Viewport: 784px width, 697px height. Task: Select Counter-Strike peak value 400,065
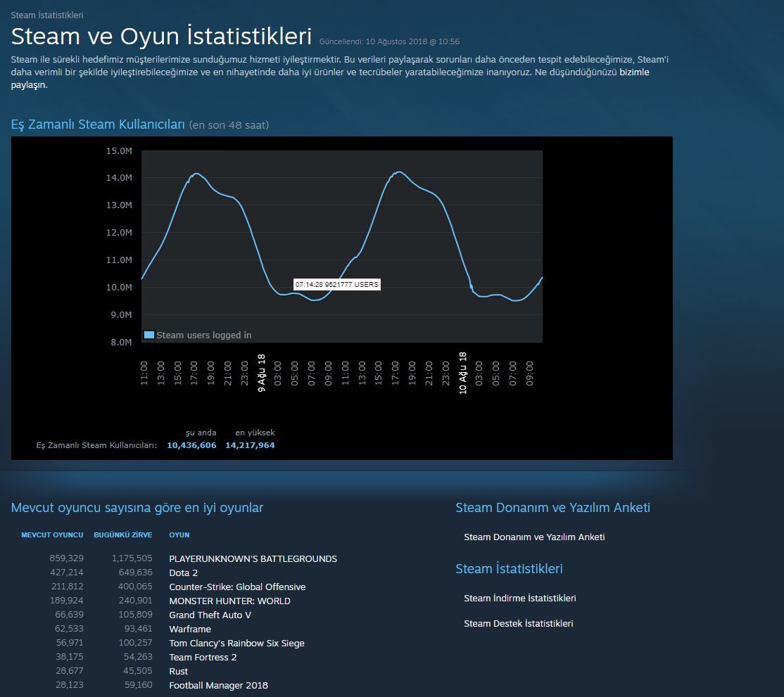pyautogui.click(x=135, y=586)
